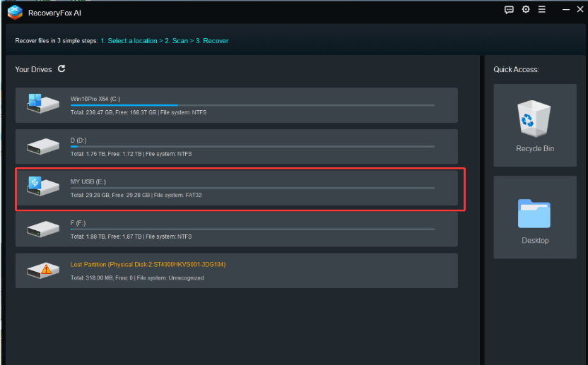Select the D (D:) drive icon

[x=42, y=147]
